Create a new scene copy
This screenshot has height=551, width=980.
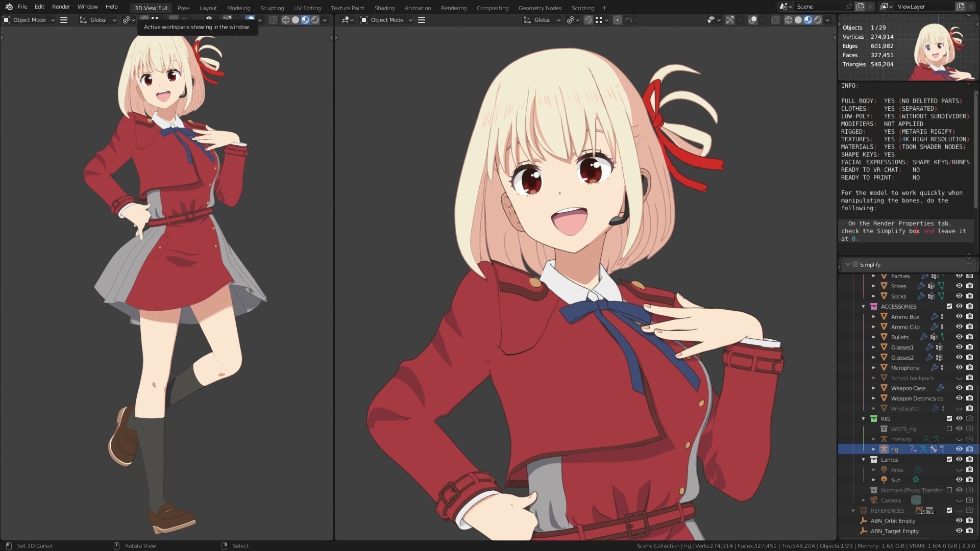(x=861, y=7)
